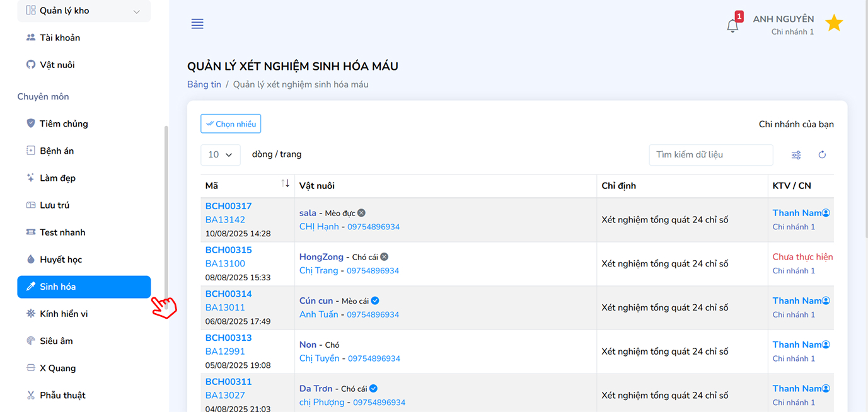The width and height of the screenshot is (868, 412).
Task: Click the user icon beside Thanh Nam in first row
Action: click(826, 213)
